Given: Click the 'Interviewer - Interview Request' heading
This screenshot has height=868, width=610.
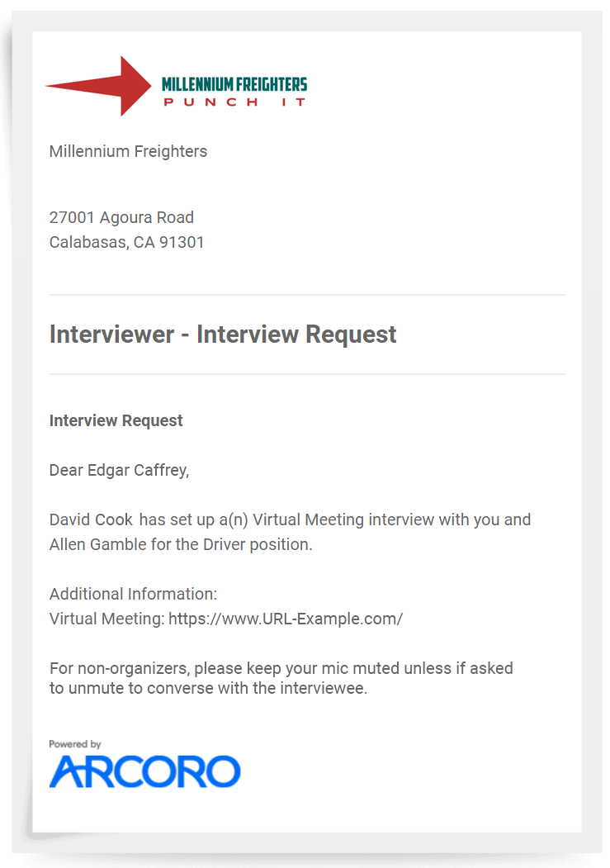Looking at the screenshot, I should (223, 334).
